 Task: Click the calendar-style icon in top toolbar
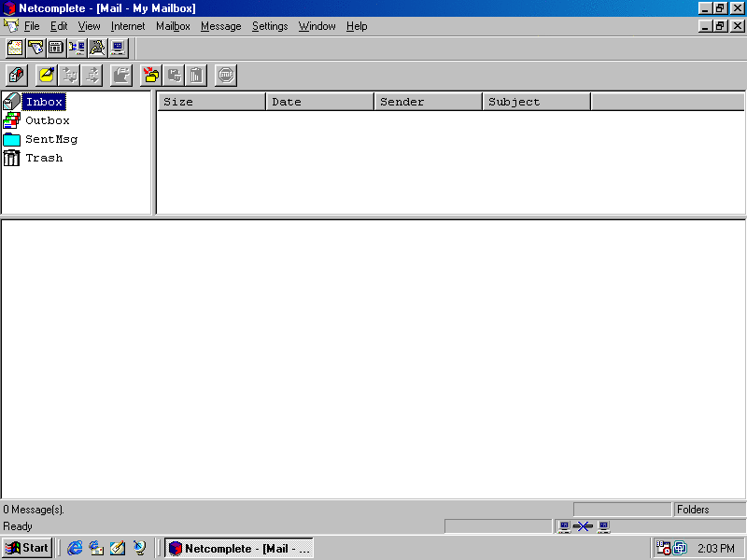pyautogui.click(x=56, y=48)
